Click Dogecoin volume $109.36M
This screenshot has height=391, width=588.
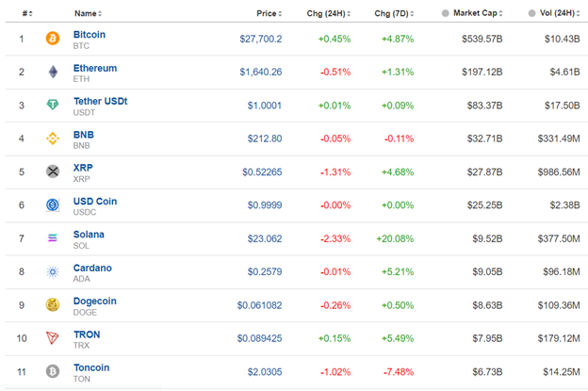(x=559, y=305)
